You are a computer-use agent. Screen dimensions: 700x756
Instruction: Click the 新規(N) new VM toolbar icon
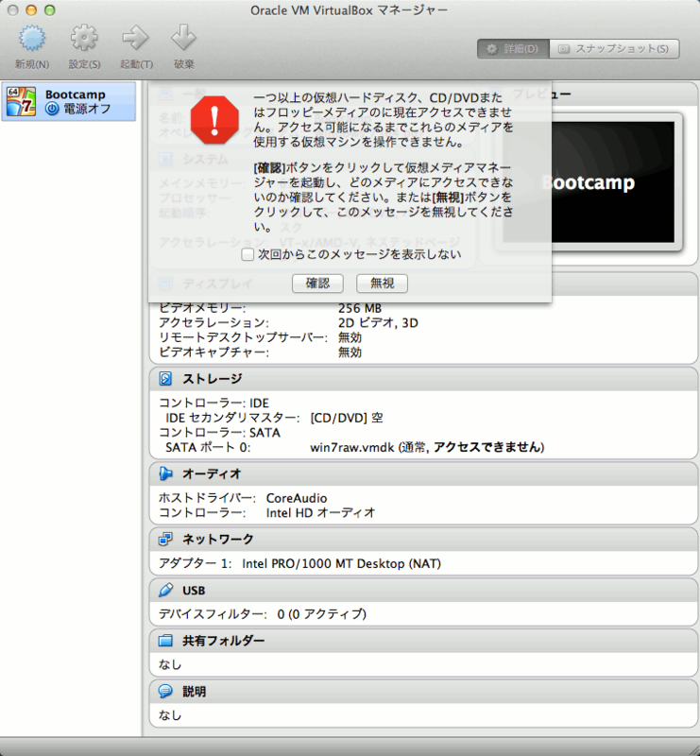(x=32, y=39)
